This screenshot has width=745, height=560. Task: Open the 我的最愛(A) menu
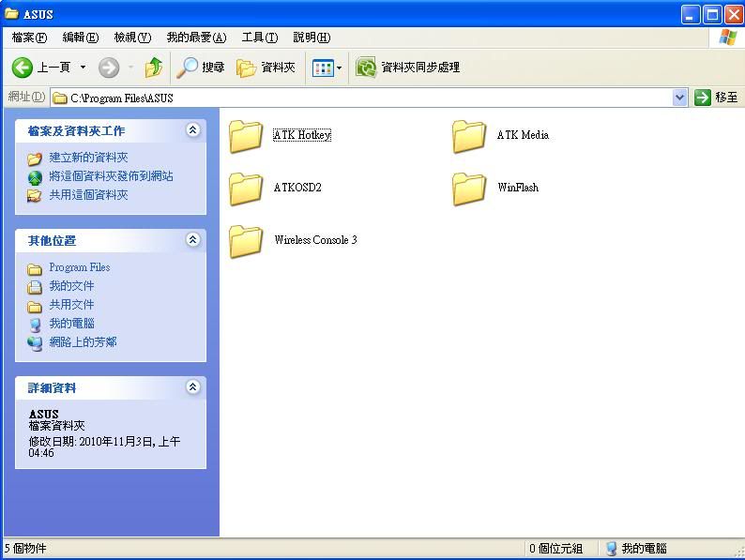point(196,37)
